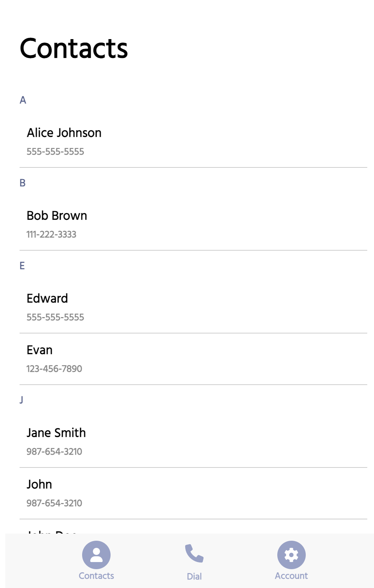374x588 pixels.
Task: Click Alice Johnson's phone number
Action: (x=55, y=152)
